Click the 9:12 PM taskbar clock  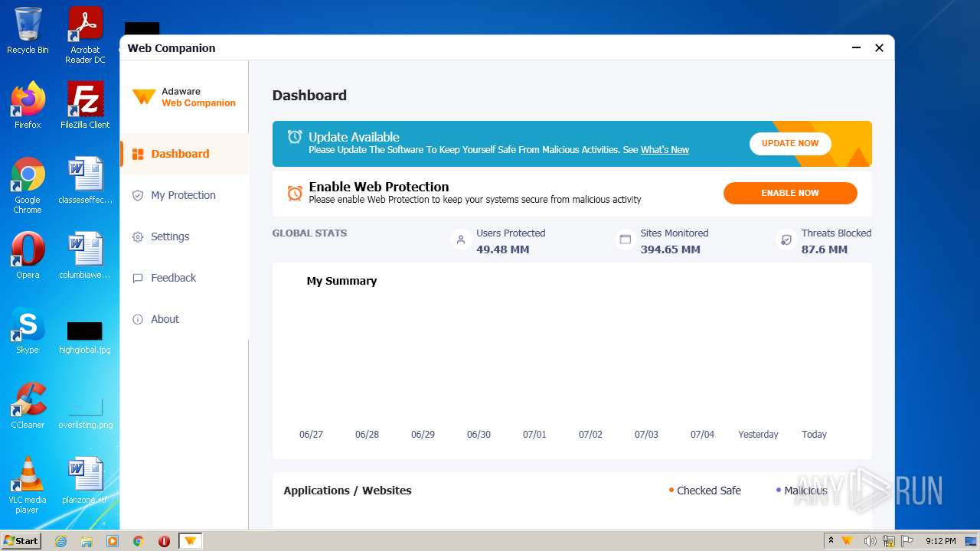click(941, 541)
